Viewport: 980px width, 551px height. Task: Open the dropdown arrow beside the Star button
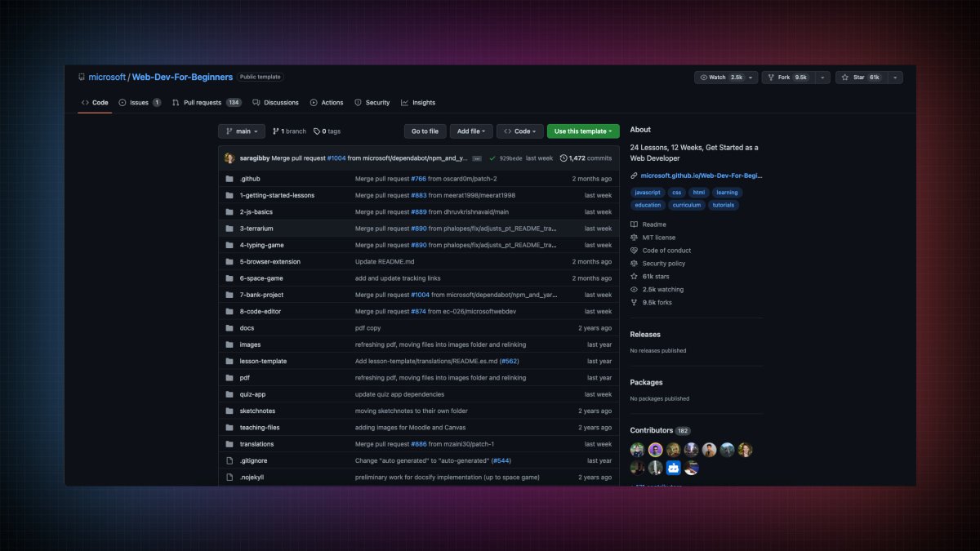coord(894,78)
